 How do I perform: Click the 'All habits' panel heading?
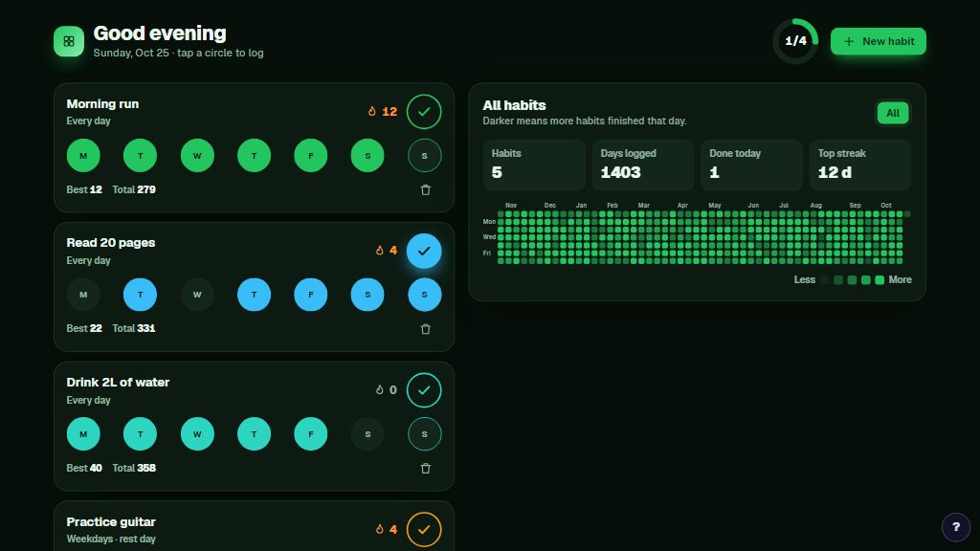click(x=514, y=105)
